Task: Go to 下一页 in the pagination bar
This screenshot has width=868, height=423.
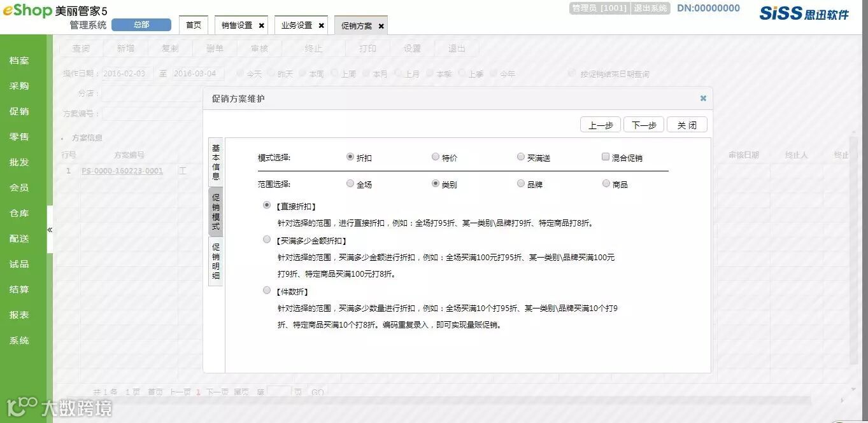Action: 217,392
